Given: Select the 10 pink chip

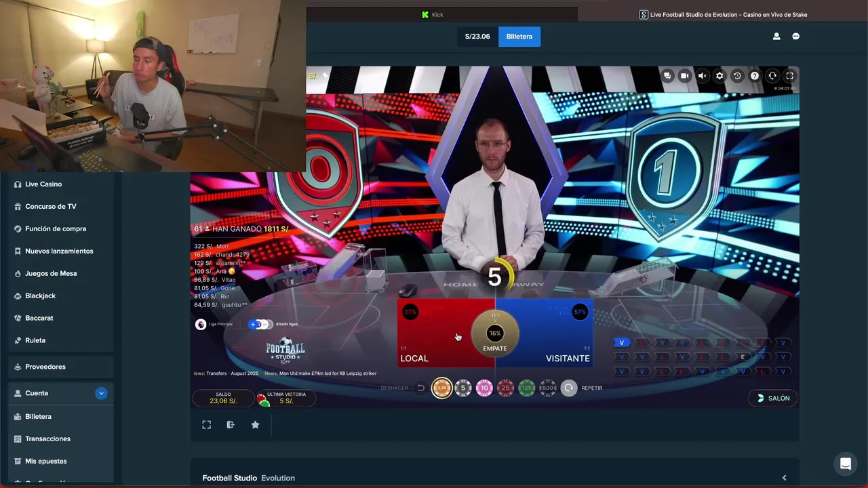Looking at the screenshot, I should [x=484, y=388].
